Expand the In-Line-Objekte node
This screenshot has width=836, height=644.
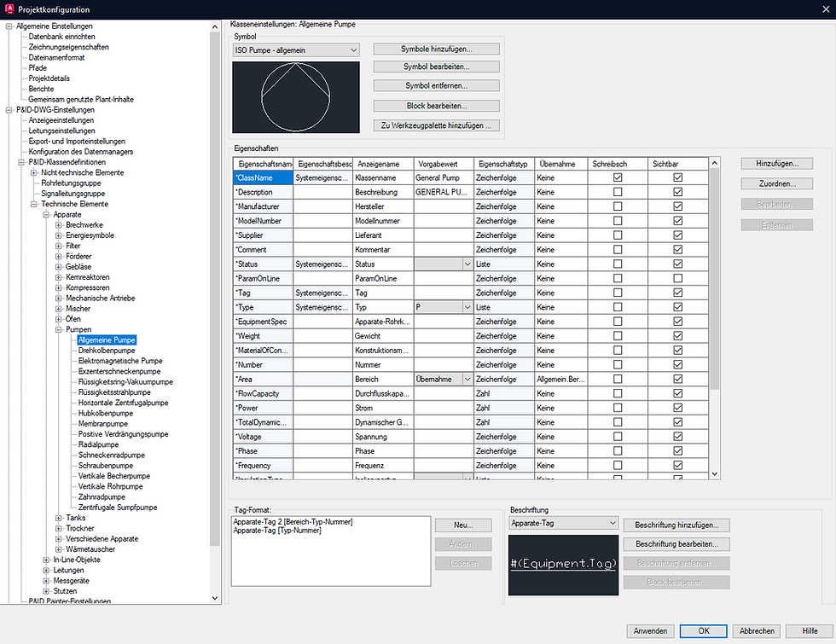click(x=46, y=560)
